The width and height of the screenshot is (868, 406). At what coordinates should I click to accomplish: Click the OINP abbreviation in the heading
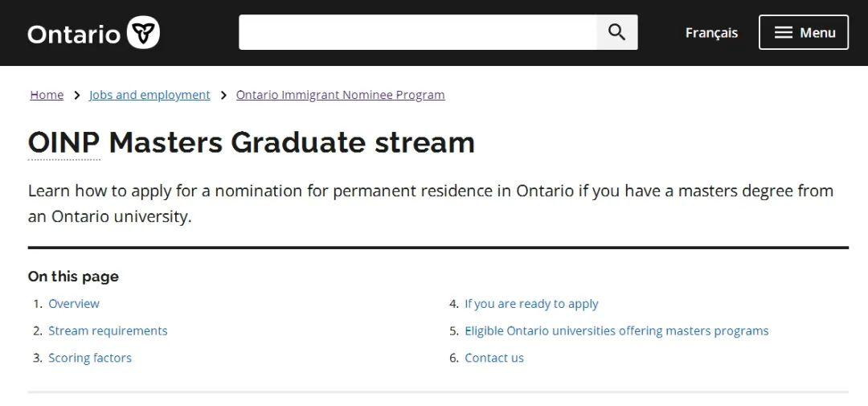(64, 142)
